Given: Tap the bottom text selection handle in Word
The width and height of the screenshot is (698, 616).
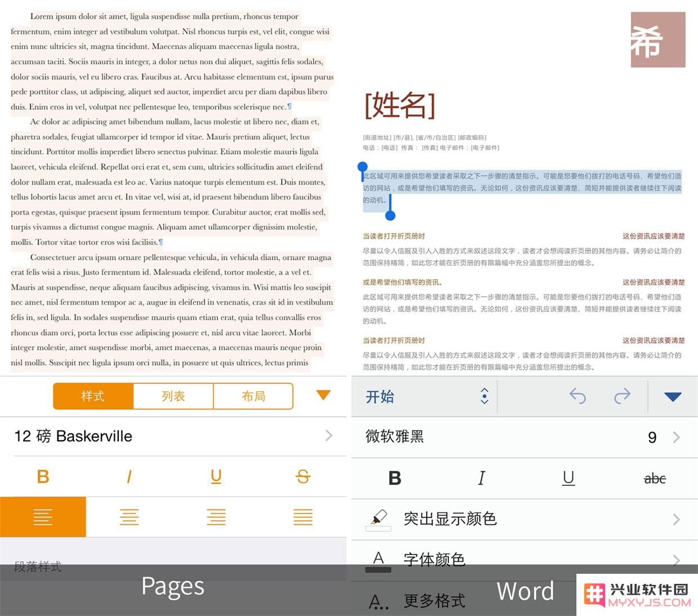Looking at the screenshot, I should 390,215.
